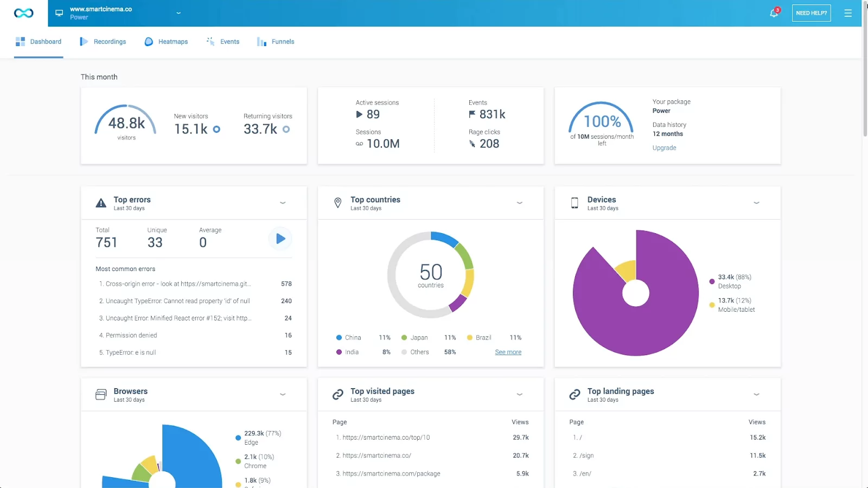This screenshot has height=488, width=868.
Task: Open See more countries
Action: pos(508,352)
